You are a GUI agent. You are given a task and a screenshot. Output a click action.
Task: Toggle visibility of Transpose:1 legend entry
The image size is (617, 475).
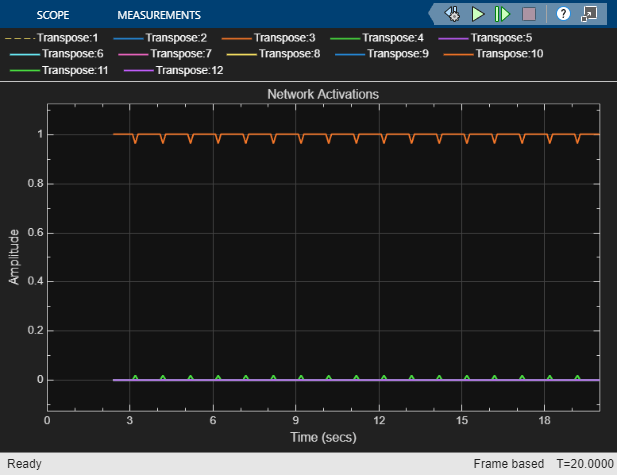pos(67,37)
